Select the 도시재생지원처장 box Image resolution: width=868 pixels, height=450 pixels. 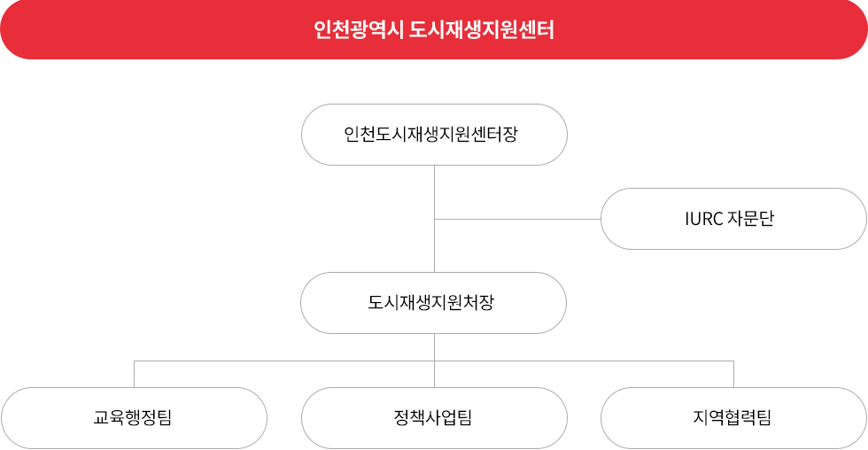pyautogui.click(x=433, y=303)
